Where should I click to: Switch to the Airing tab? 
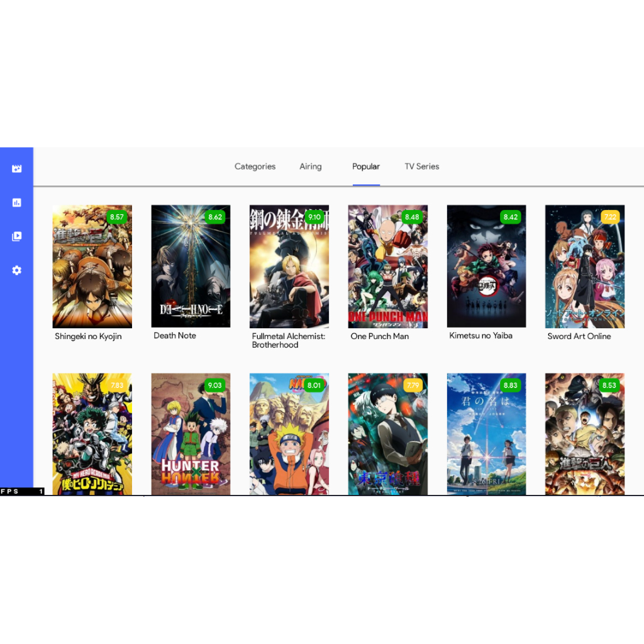[311, 166]
